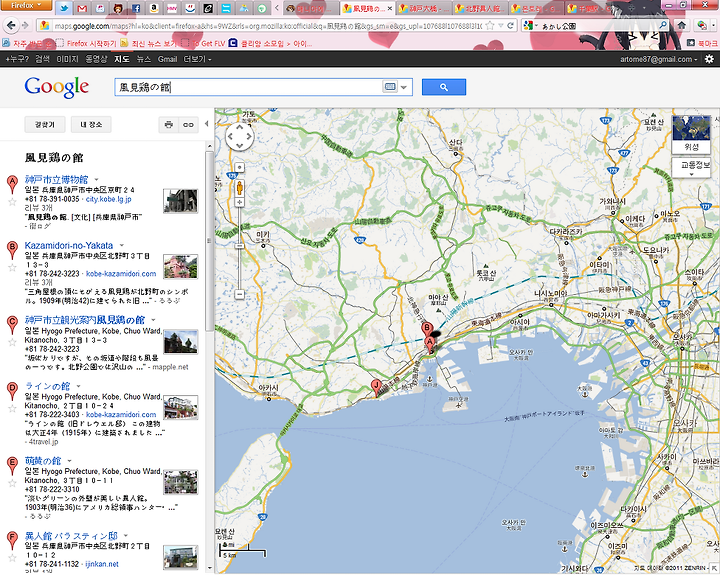Star the 神戸市立観光案内風見鶏の館 result
720x575 pixels.
(12, 342)
